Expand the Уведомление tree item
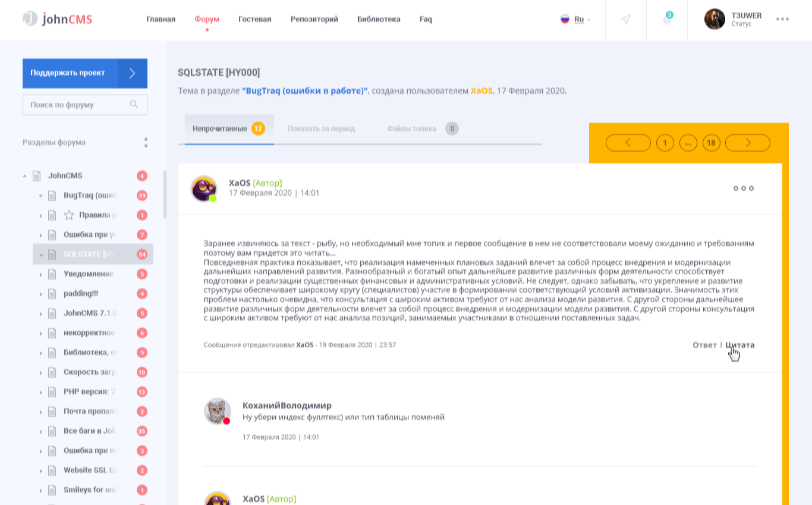 pyautogui.click(x=41, y=274)
